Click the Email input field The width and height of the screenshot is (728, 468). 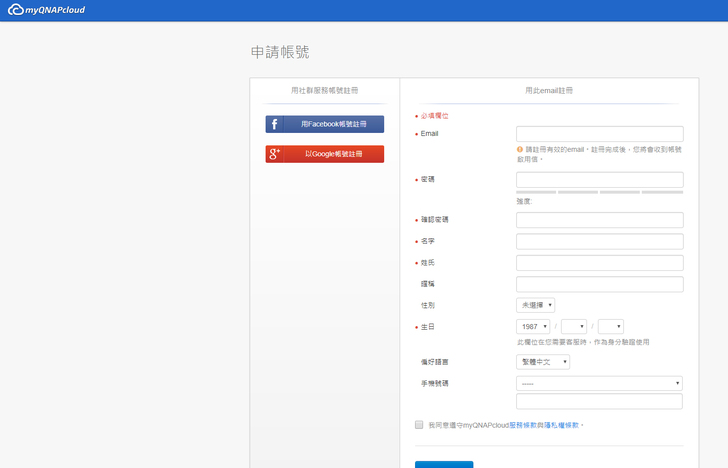click(599, 134)
